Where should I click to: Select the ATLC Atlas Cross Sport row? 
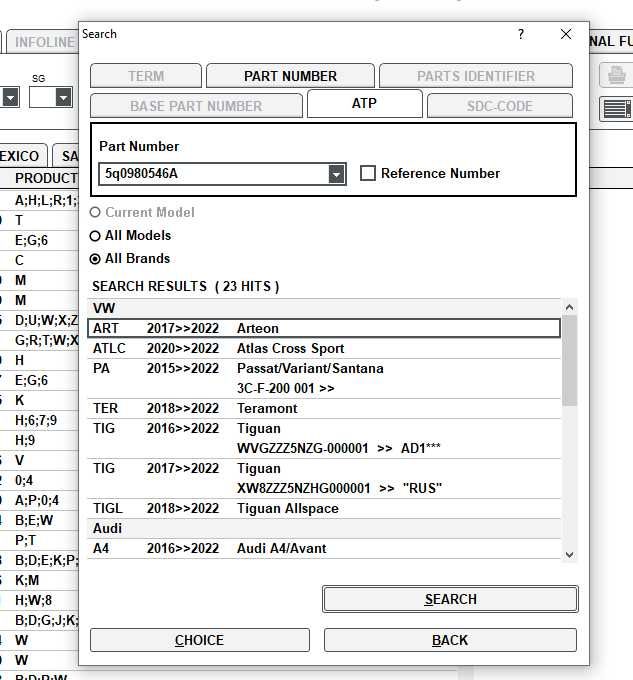coord(324,348)
